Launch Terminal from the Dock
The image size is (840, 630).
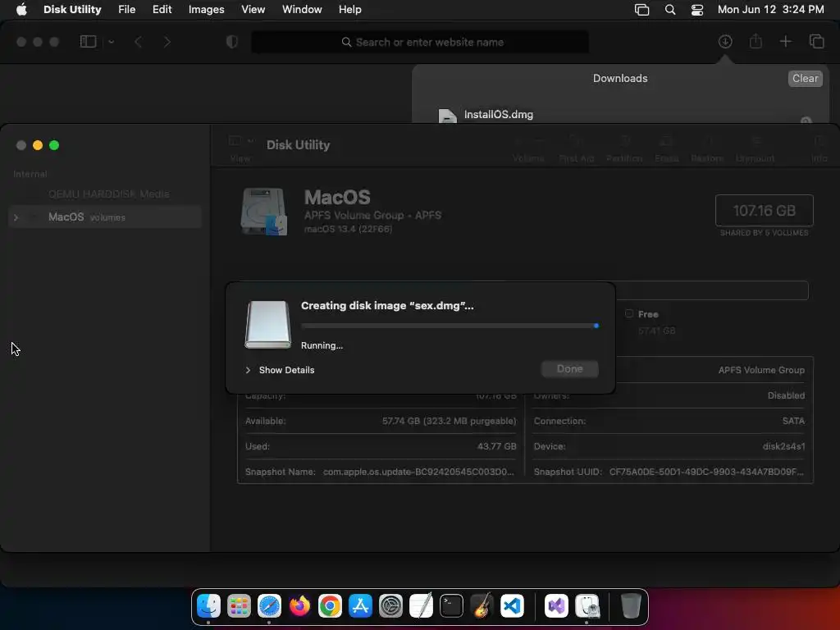(452, 606)
